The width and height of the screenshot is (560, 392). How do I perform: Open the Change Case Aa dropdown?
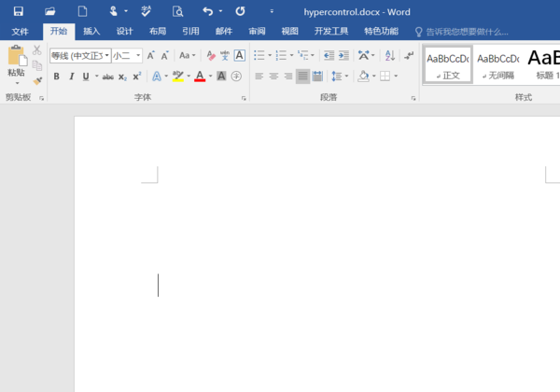pos(188,55)
